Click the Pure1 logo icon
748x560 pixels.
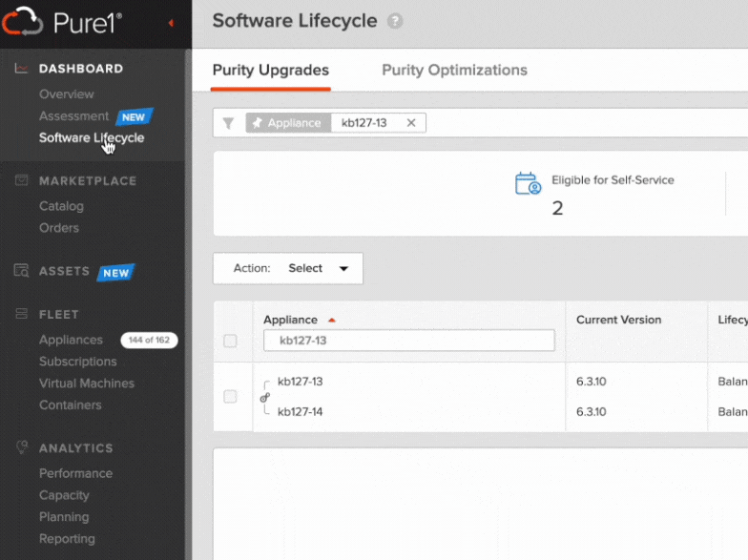click(x=23, y=21)
